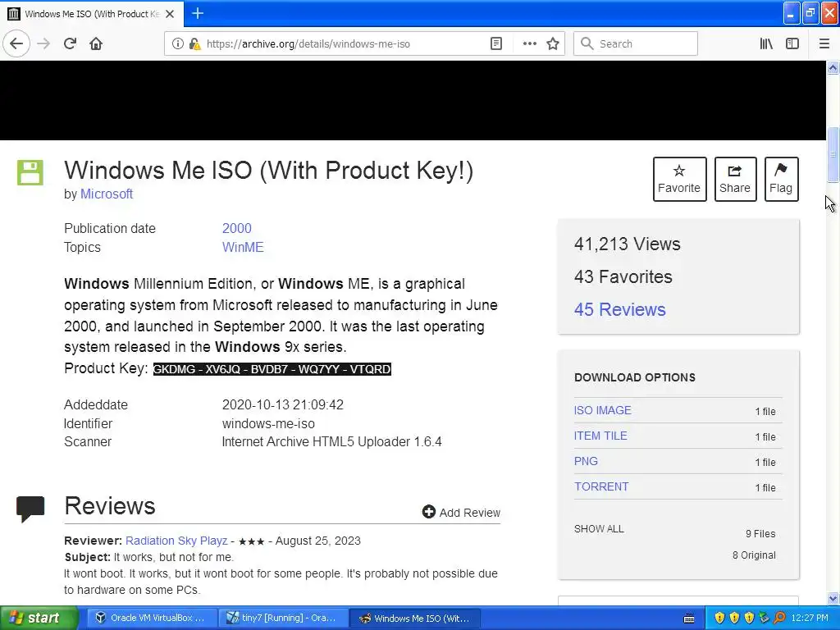Favorite this archive item
This screenshot has height=630, width=840.
[x=679, y=179]
